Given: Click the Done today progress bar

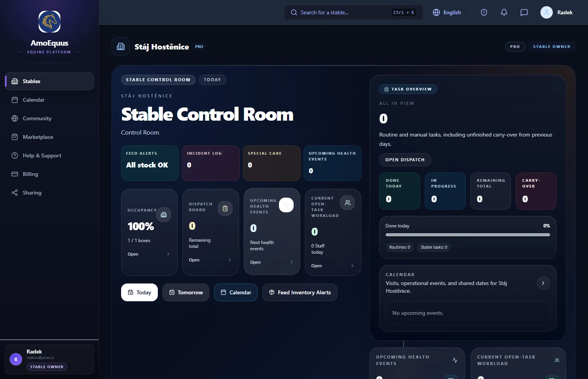Looking at the screenshot, I should coord(467,235).
